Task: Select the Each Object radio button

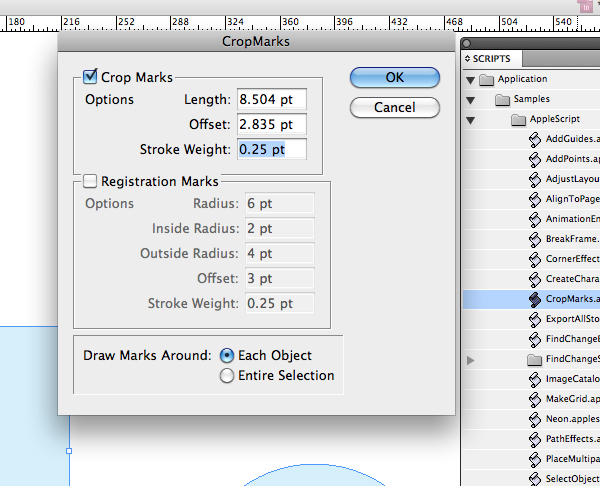Action: pyautogui.click(x=227, y=356)
